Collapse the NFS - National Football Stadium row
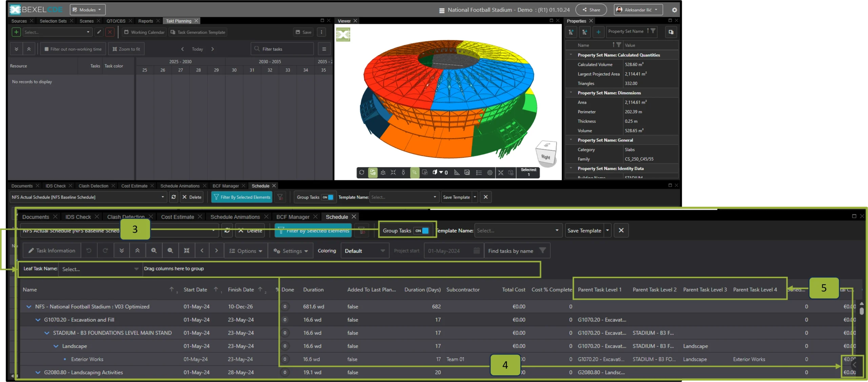This screenshot has height=382, width=868. [x=29, y=306]
